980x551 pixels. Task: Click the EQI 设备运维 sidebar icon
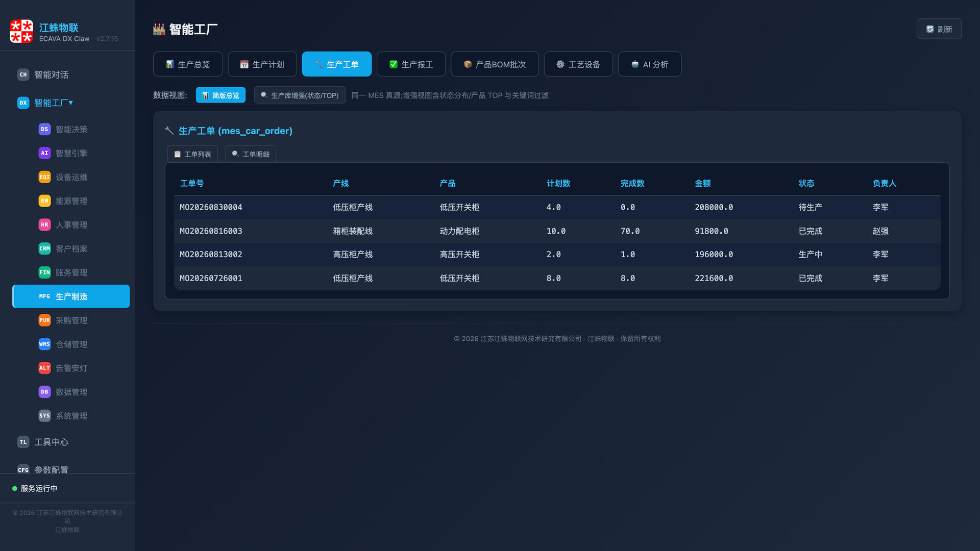(x=44, y=177)
